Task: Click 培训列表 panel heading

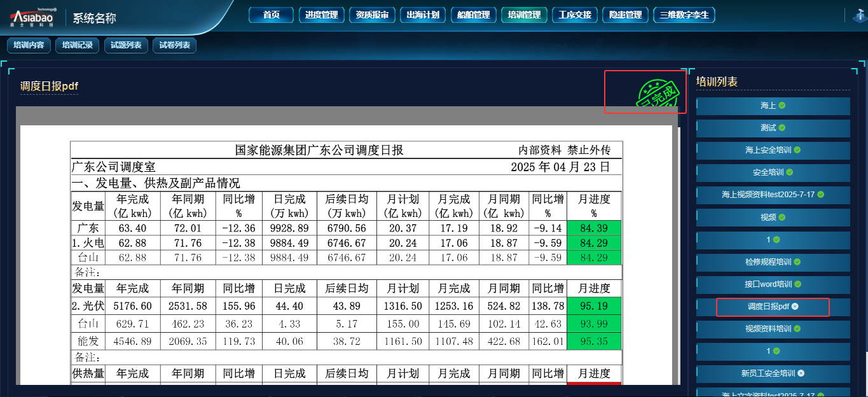Action: [x=717, y=81]
